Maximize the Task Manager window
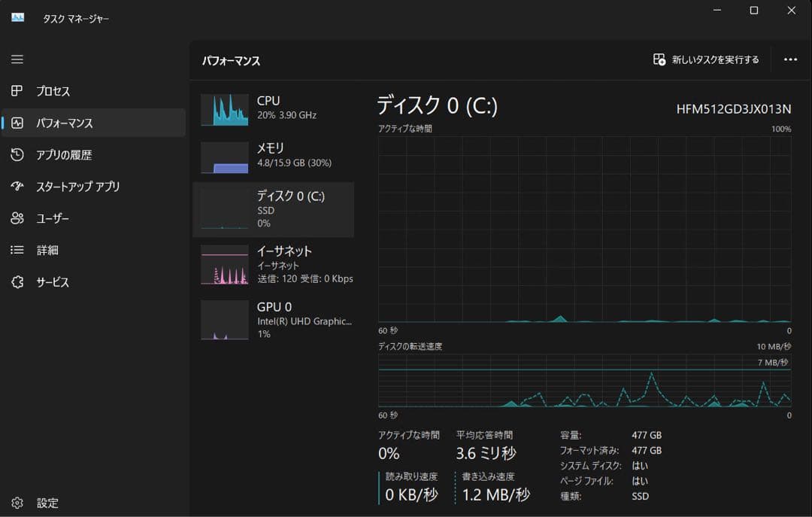This screenshot has height=517, width=812. tap(753, 11)
